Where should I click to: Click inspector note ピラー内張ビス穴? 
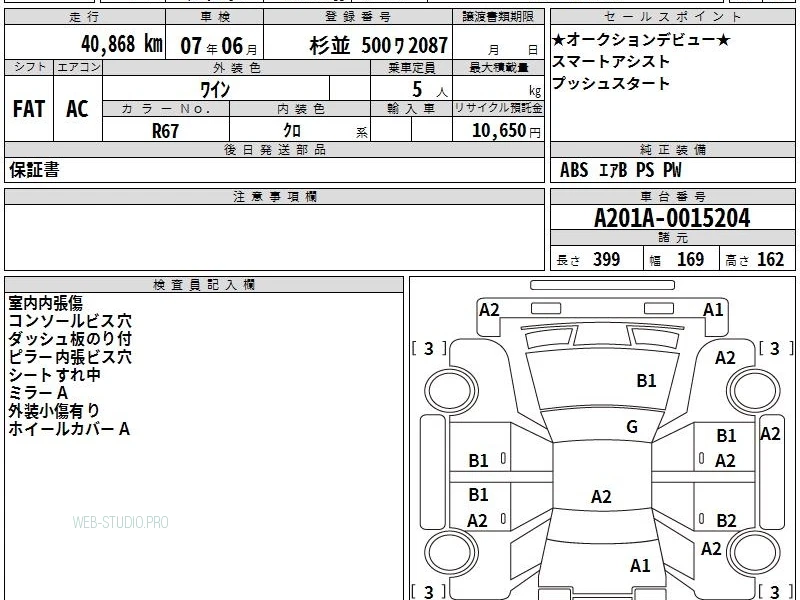pos(70,357)
